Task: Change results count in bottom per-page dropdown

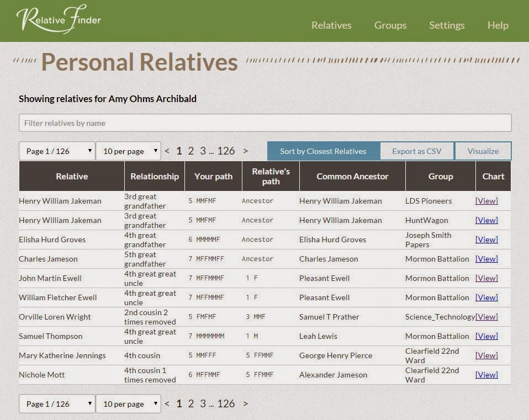Action: point(128,403)
